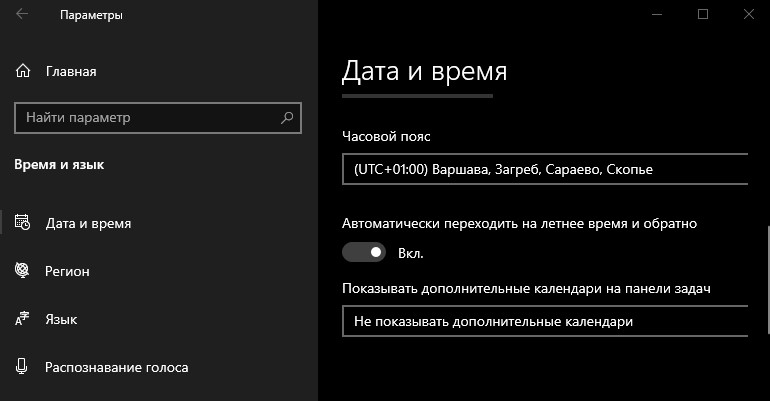This screenshot has width=770, height=401.
Task: Click the search magnifier icon
Action: [287, 117]
